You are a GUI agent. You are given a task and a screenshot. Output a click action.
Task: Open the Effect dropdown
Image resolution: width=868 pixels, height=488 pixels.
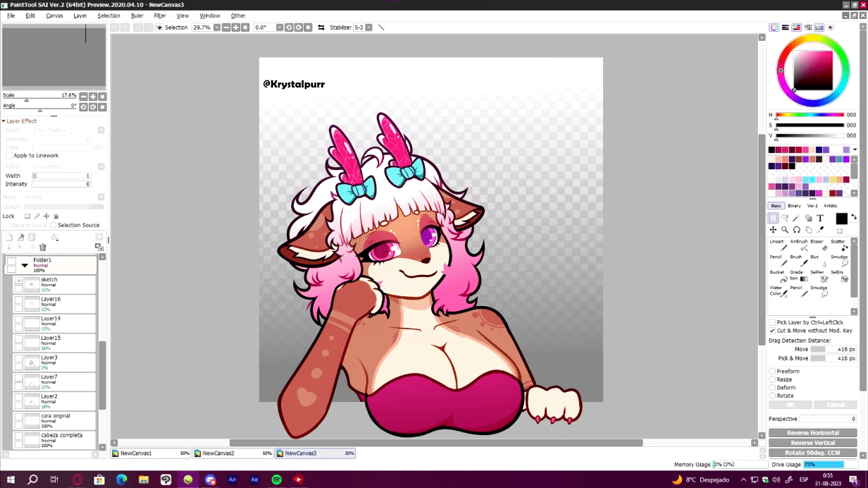coord(101,166)
